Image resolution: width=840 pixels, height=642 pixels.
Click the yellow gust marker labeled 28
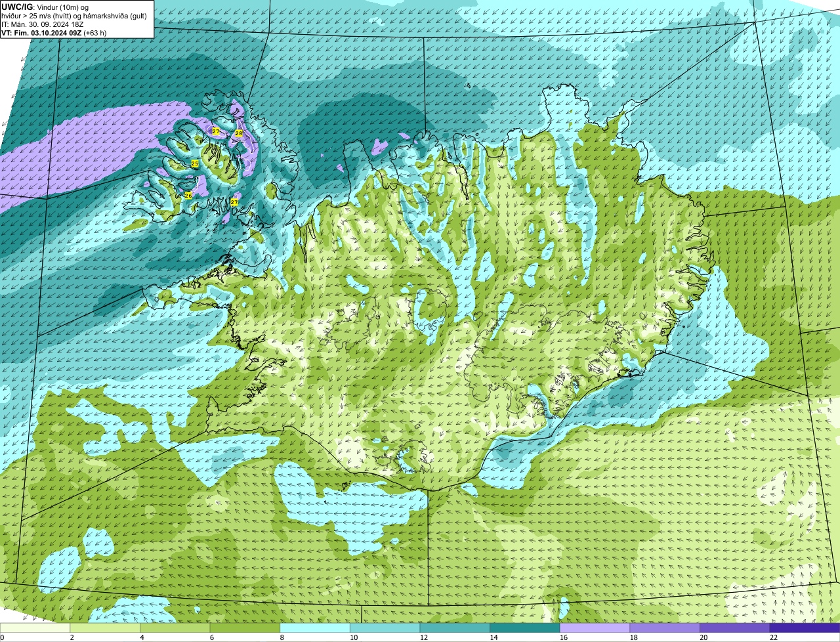tap(239, 133)
